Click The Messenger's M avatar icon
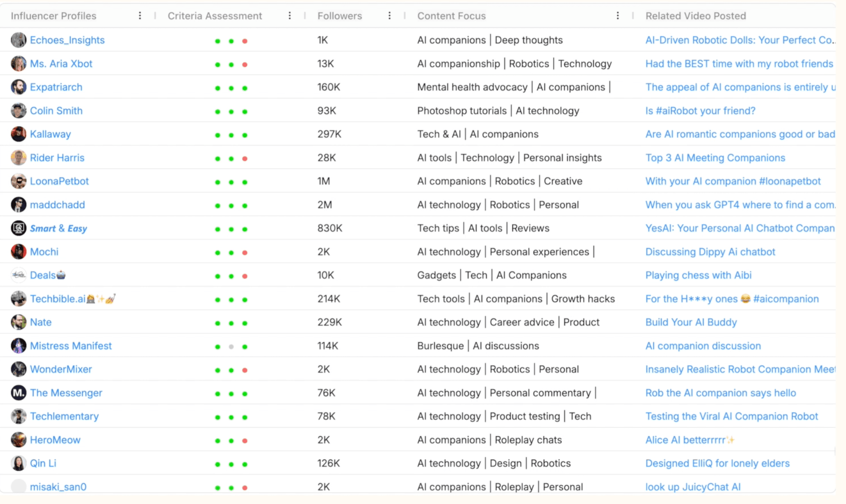The image size is (846, 504). [x=18, y=393]
